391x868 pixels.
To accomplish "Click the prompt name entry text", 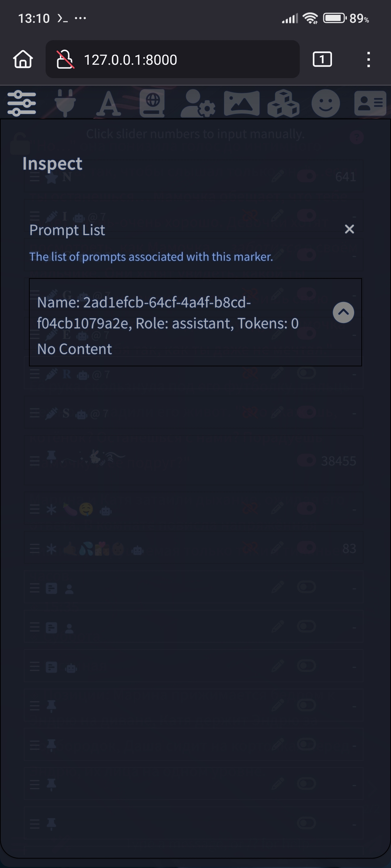I will (x=168, y=313).
